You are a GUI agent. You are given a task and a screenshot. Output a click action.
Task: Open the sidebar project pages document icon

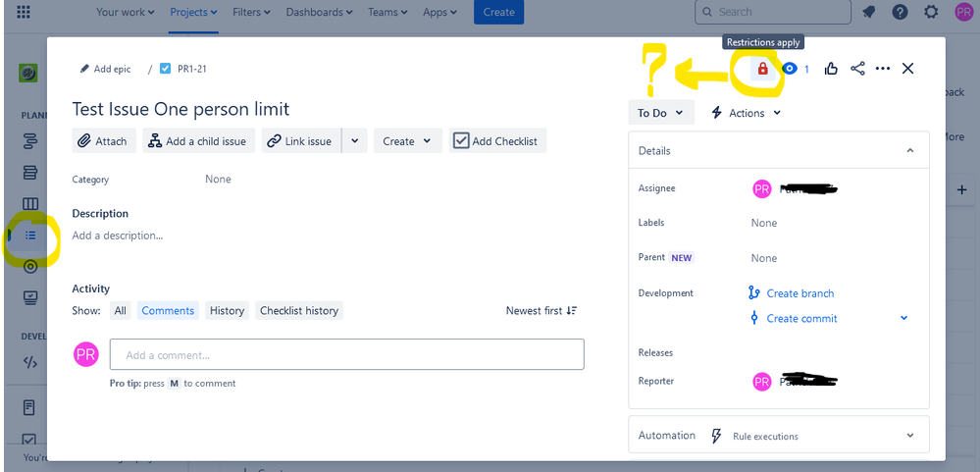click(x=29, y=407)
